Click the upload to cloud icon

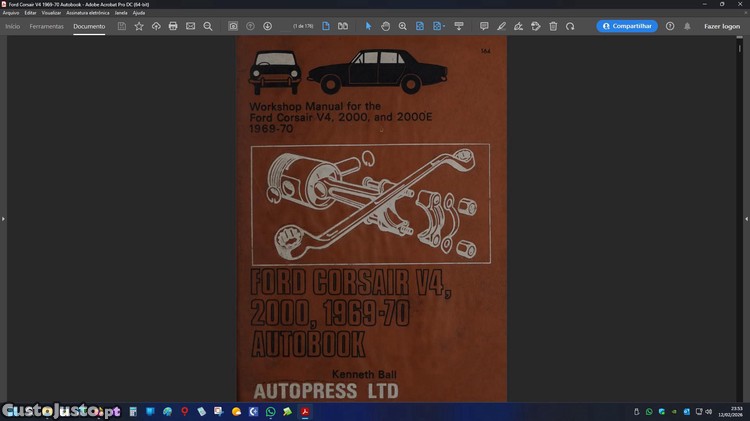point(156,26)
